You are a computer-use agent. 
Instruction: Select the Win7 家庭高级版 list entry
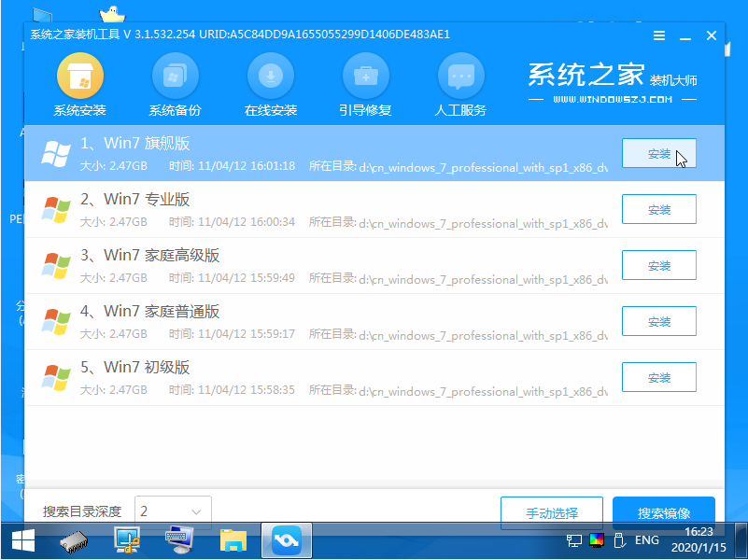click(327, 265)
